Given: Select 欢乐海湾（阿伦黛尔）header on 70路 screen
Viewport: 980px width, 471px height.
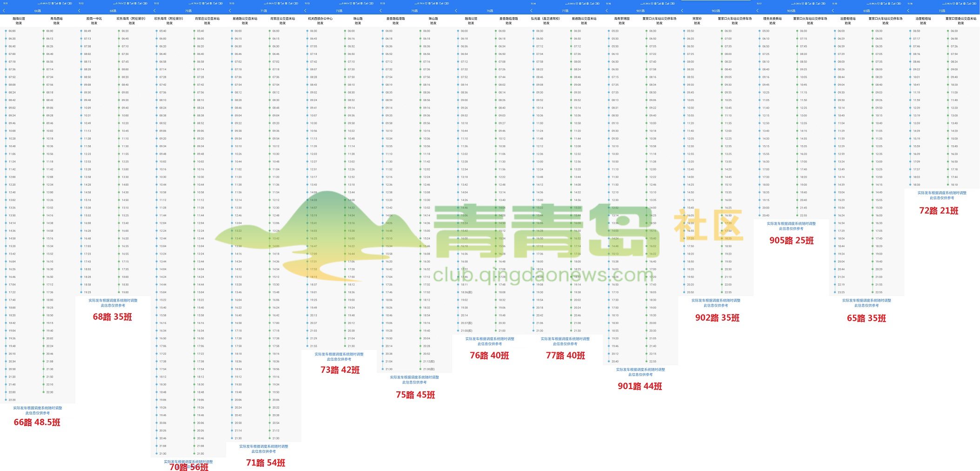Looking at the screenshot, I should [x=169, y=21].
